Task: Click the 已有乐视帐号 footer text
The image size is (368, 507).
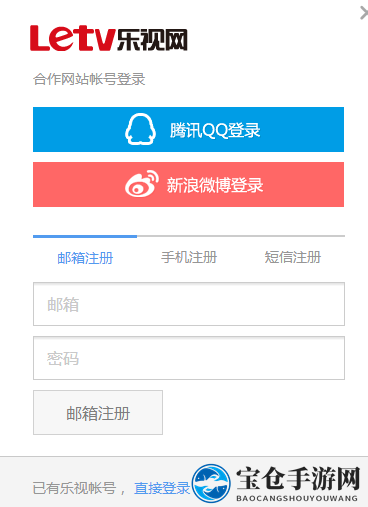Action: click(74, 488)
